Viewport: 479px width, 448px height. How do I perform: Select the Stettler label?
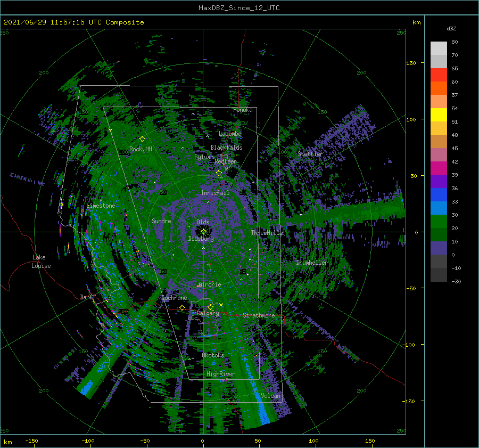click(x=310, y=154)
